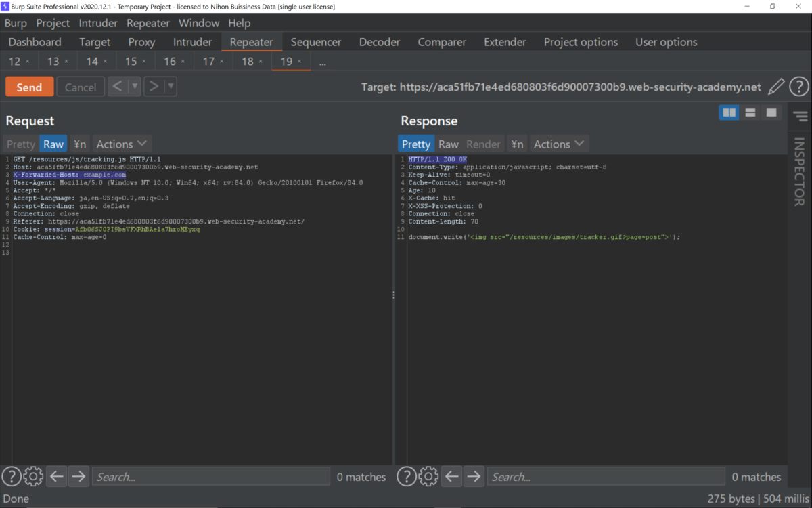Switch Request view to Pretty
812x508 pixels.
tap(21, 144)
